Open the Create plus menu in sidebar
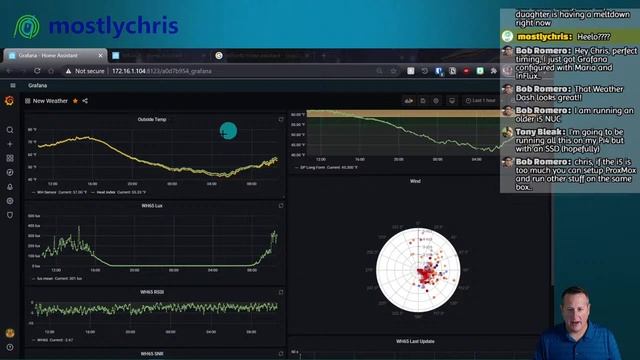This screenshot has height=360, width=640. pos(10,144)
